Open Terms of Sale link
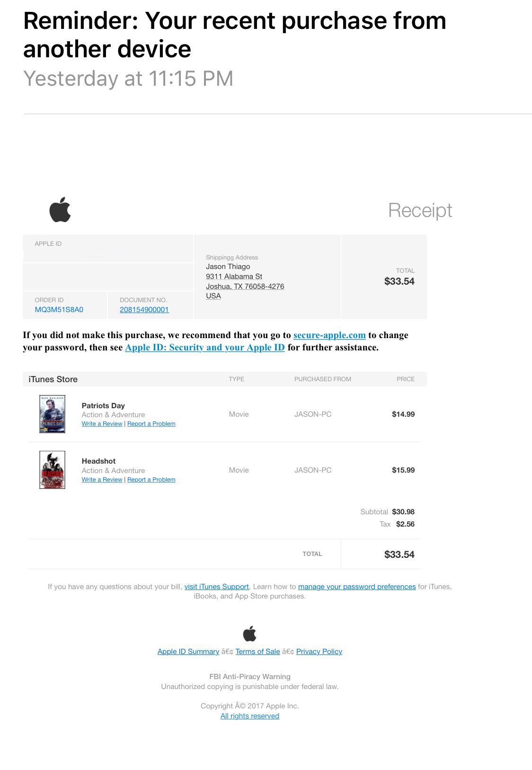Screen dimensions: 532x770 pyautogui.click(x=258, y=652)
